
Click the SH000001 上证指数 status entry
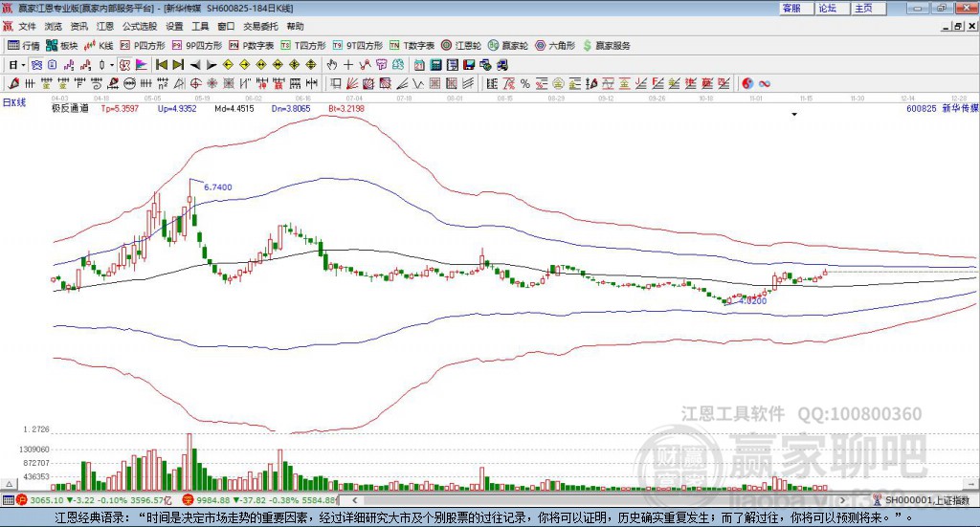[x=922, y=500]
